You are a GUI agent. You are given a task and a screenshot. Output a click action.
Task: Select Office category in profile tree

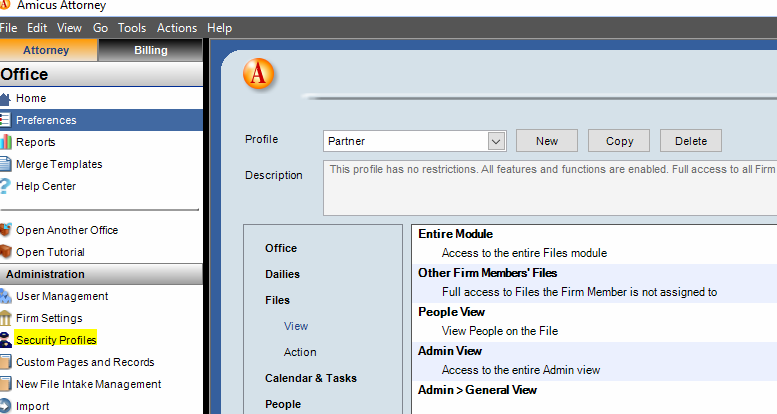(281, 248)
